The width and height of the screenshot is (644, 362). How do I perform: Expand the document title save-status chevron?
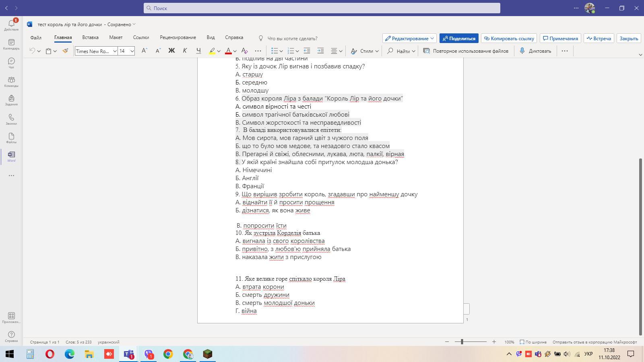[x=134, y=24]
